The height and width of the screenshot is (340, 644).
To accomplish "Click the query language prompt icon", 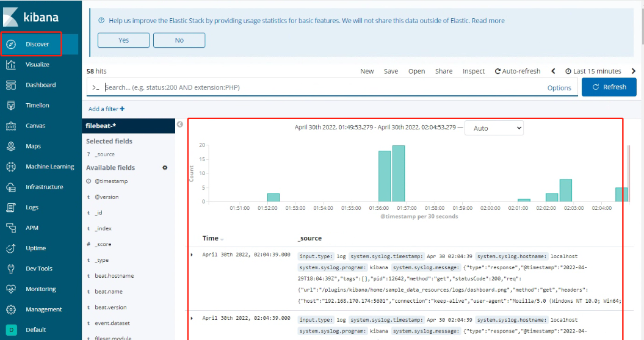I will [96, 87].
